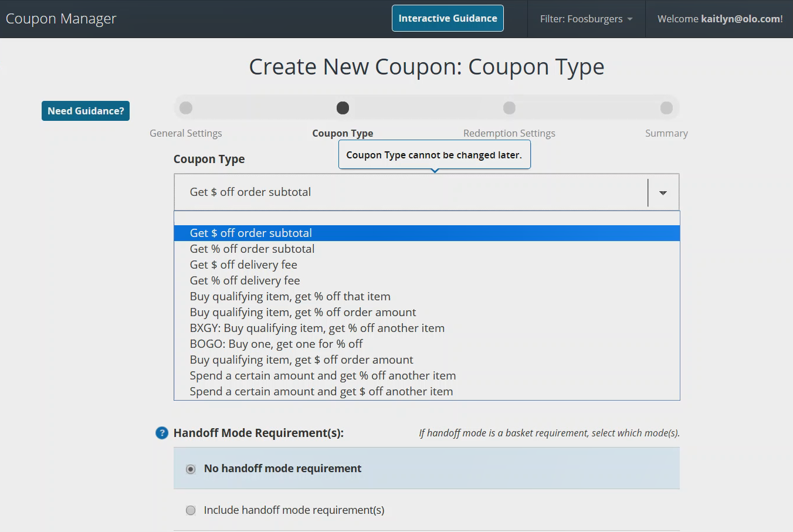The height and width of the screenshot is (532, 793).
Task: Pick Buy qualifying item, get $ off order
Action: (x=301, y=360)
